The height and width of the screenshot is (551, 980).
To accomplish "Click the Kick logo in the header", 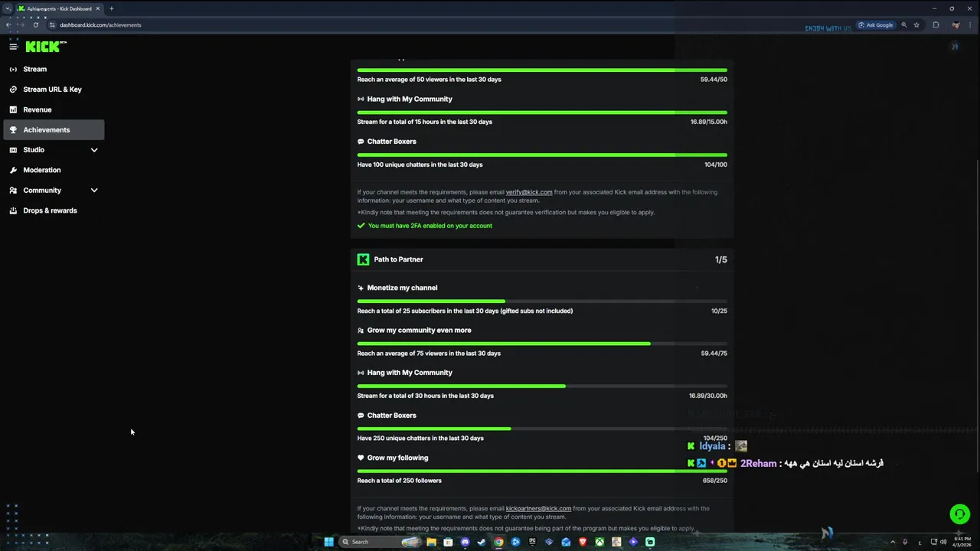I will point(46,47).
